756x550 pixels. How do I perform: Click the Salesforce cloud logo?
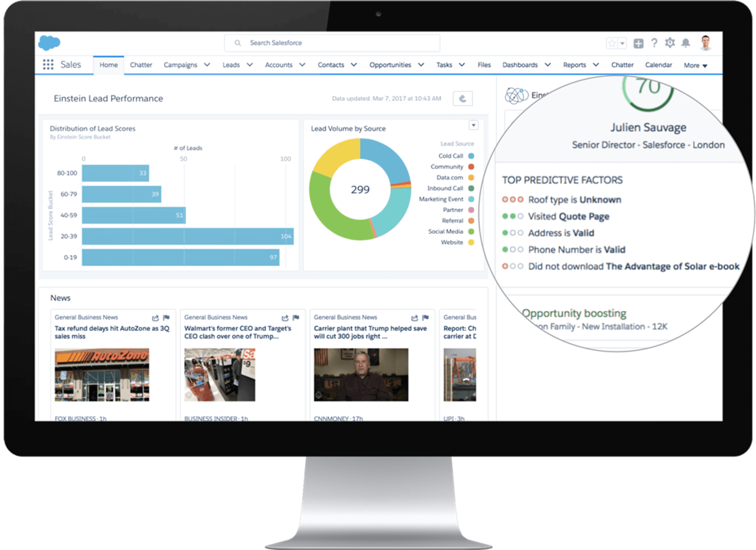click(x=49, y=43)
